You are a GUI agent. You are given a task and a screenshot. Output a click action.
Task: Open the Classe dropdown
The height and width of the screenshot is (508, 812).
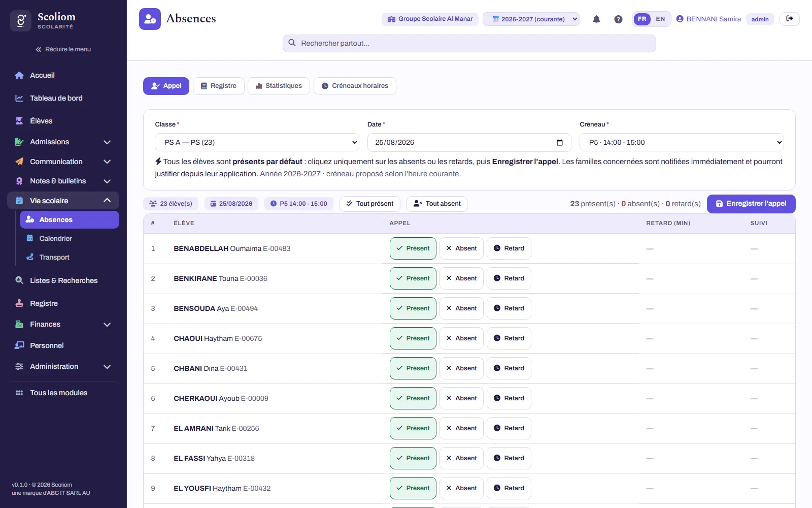click(257, 142)
